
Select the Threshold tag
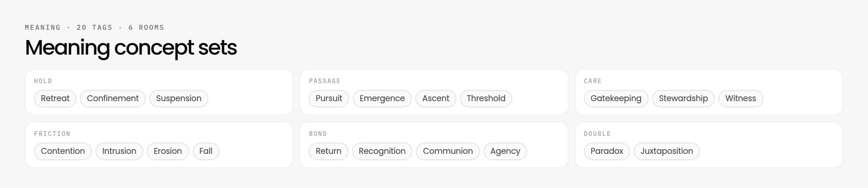pyautogui.click(x=486, y=98)
